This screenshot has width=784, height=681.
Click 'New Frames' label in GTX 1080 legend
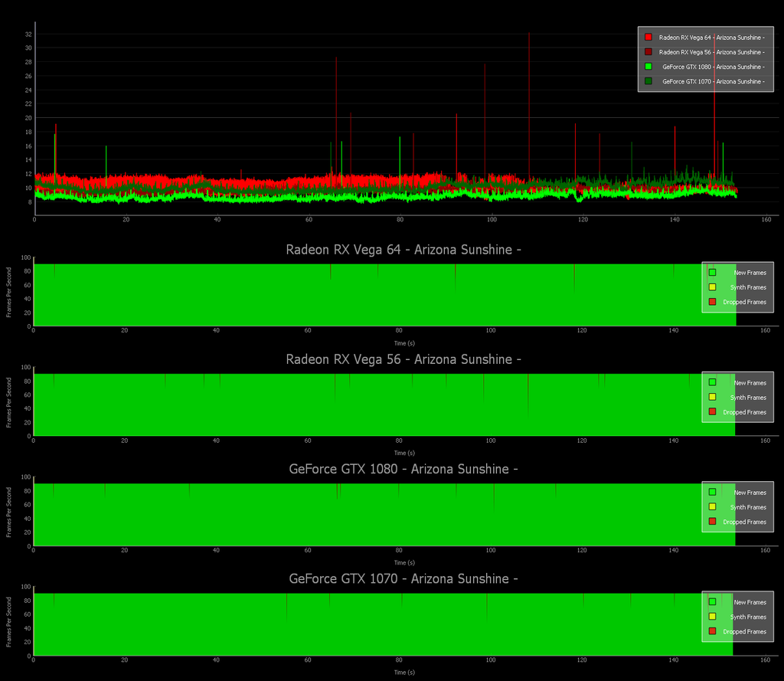(750, 493)
